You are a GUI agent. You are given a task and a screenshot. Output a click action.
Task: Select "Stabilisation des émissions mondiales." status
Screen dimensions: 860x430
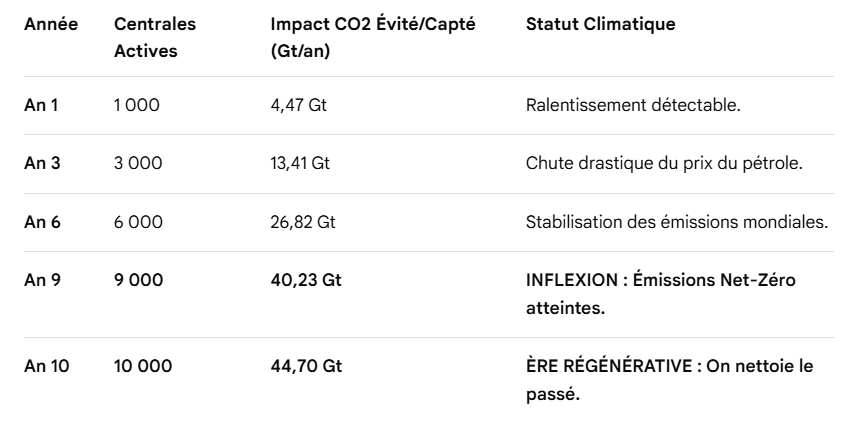pyautogui.click(x=677, y=221)
